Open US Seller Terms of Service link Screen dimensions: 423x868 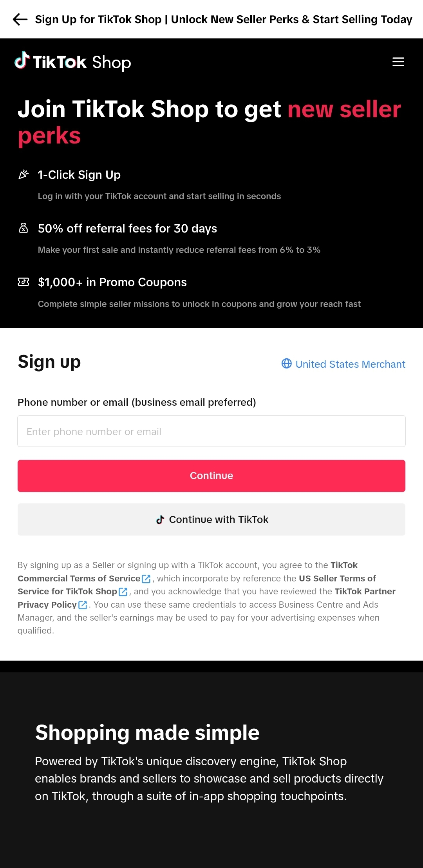click(x=196, y=585)
